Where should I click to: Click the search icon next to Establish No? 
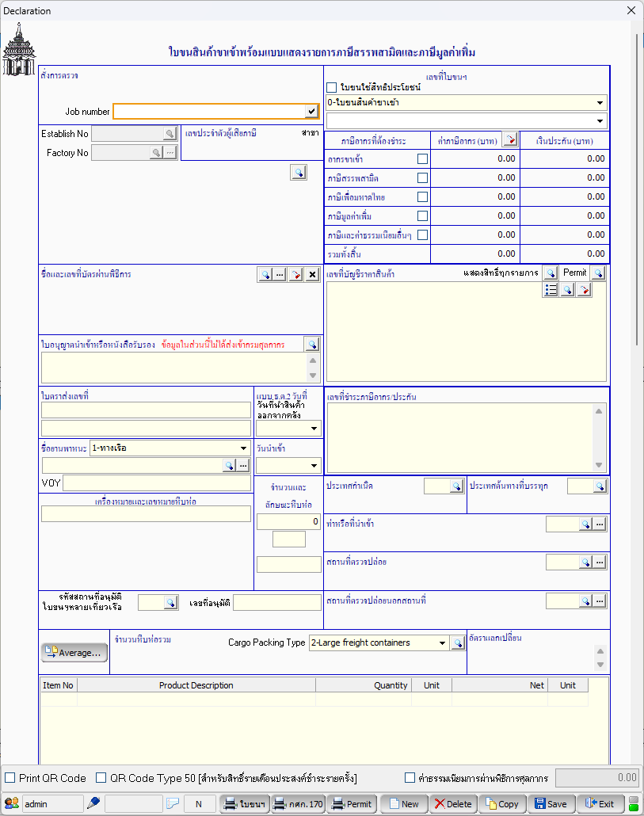coord(169,134)
